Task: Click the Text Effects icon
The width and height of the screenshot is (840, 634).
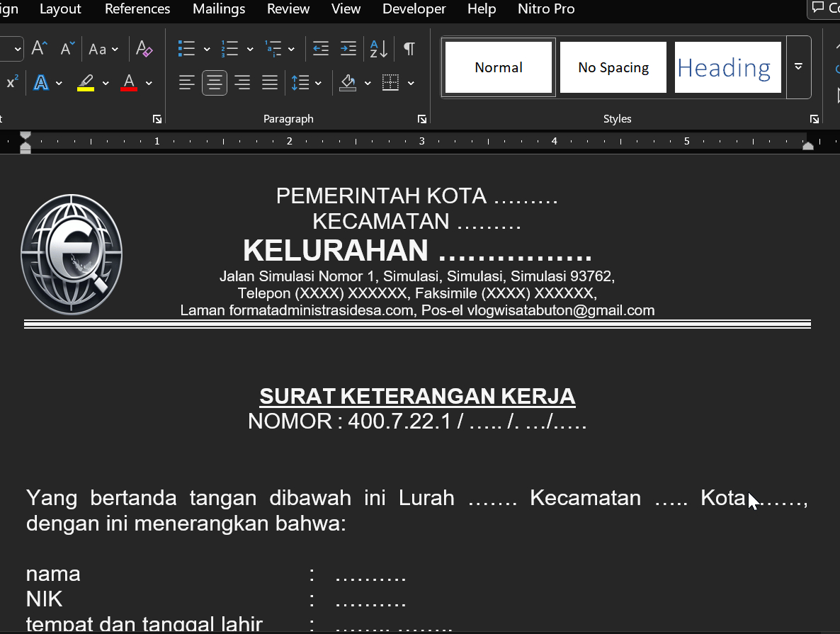Action: (42, 83)
